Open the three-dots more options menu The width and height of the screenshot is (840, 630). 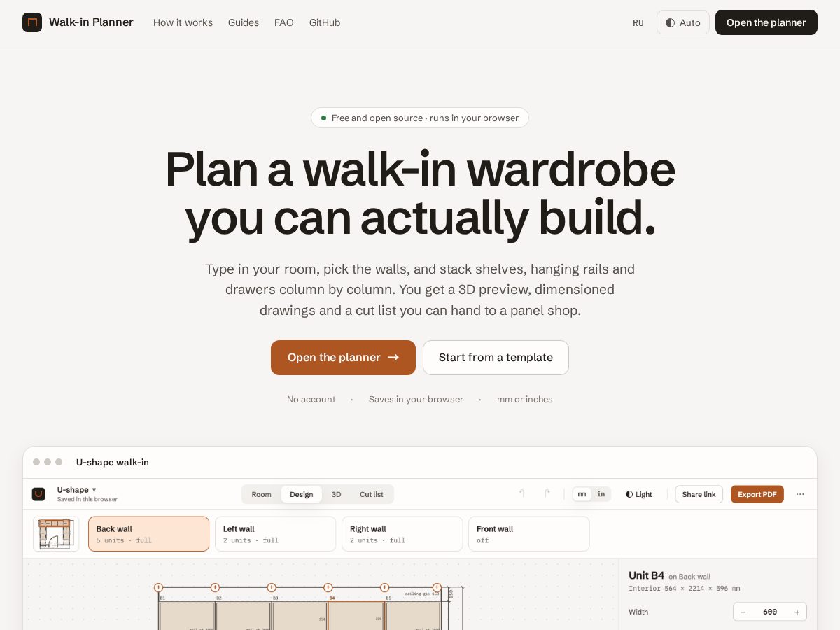[x=800, y=494]
